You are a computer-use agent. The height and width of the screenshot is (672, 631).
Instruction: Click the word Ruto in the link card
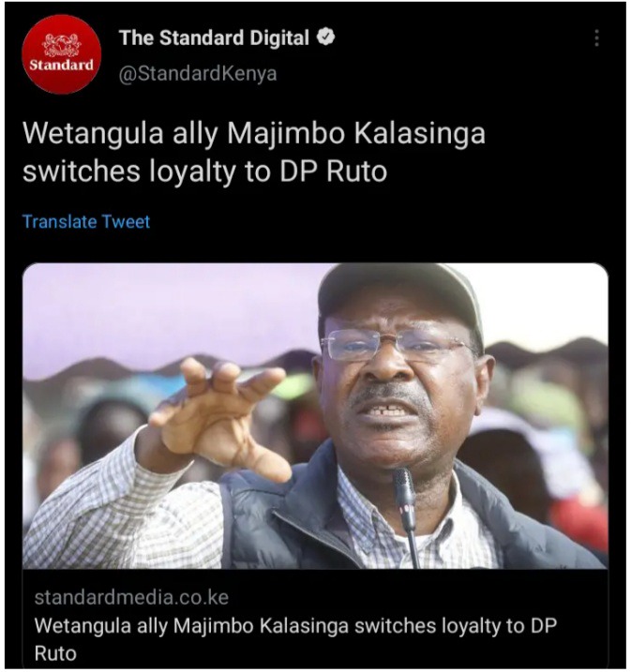(55, 653)
